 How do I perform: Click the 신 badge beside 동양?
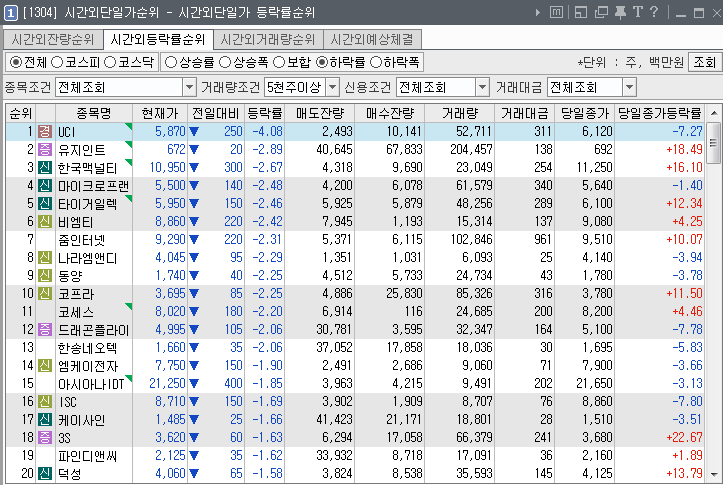click(x=45, y=276)
